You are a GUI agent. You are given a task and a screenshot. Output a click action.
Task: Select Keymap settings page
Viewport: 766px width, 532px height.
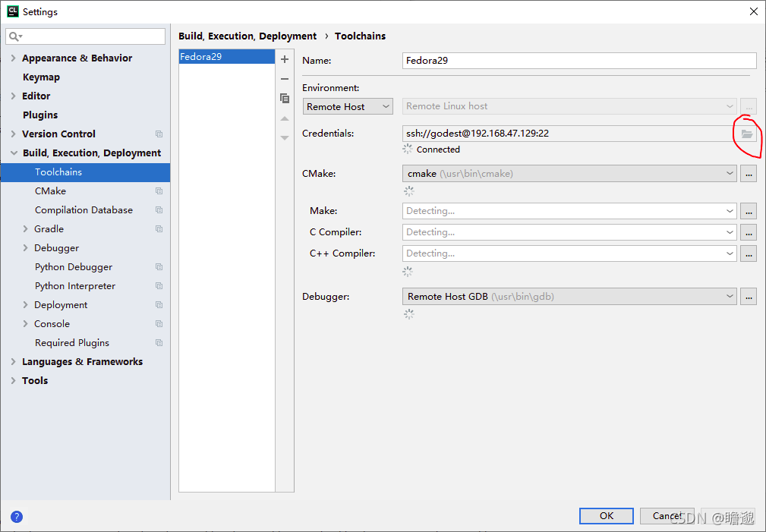pos(41,77)
